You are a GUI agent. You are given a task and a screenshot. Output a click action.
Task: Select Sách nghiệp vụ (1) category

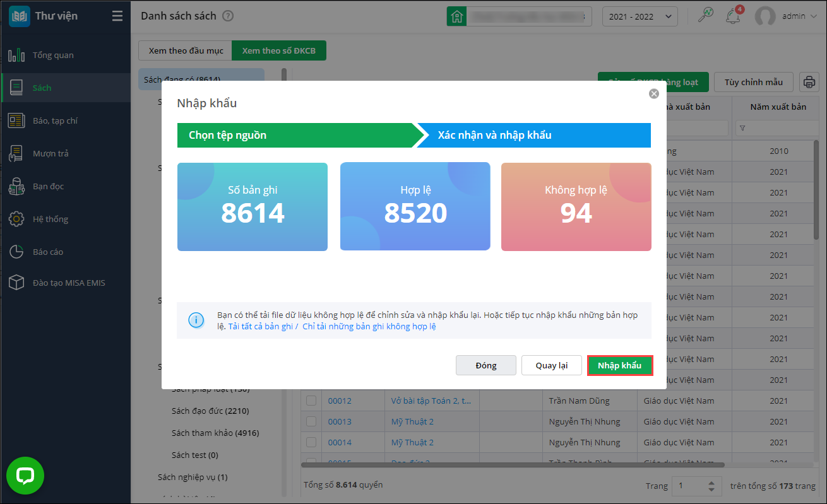point(193,478)
